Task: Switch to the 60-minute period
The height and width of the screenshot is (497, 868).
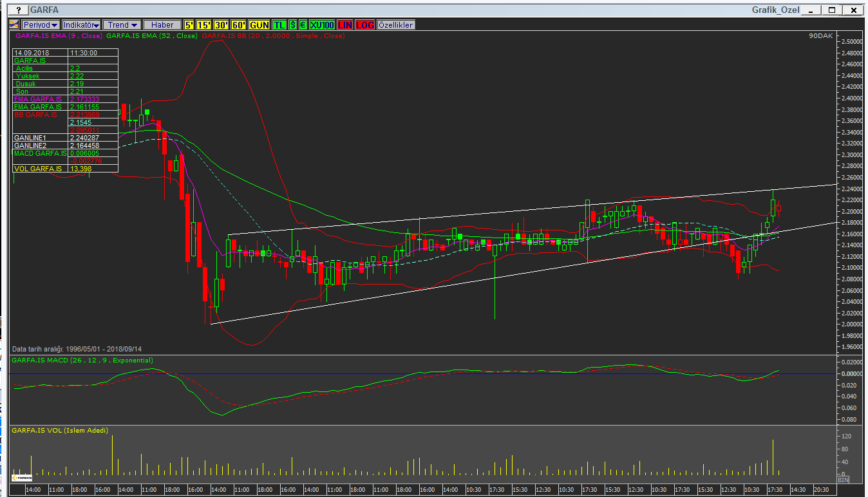Action: [x=239, y=24]
